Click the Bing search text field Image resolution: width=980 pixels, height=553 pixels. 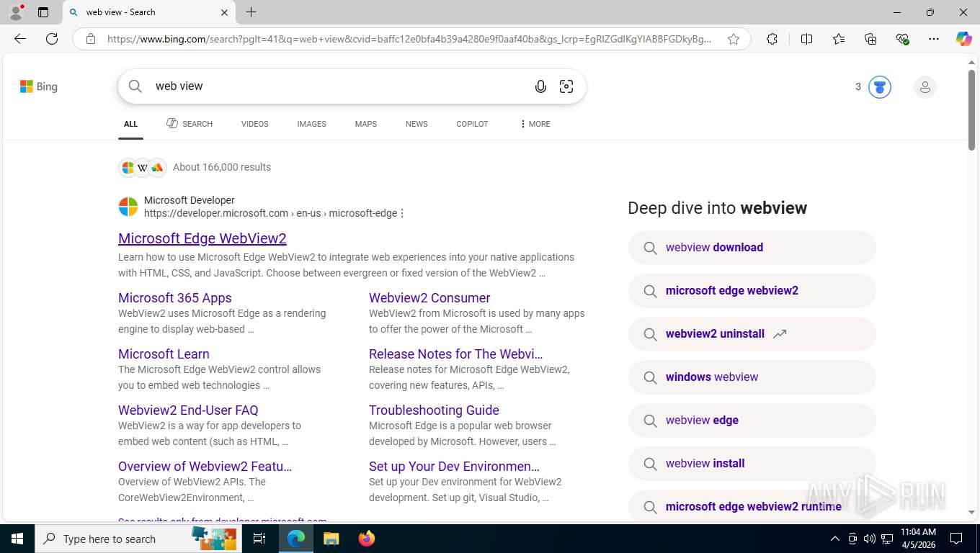(339, 86)
